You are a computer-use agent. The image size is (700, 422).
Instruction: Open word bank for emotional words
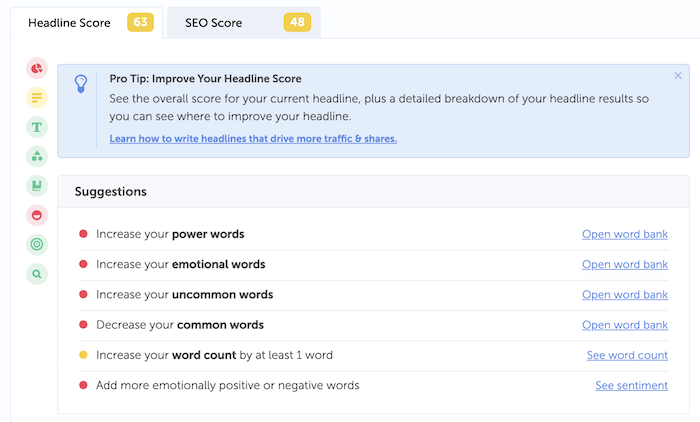click(624, 264)
